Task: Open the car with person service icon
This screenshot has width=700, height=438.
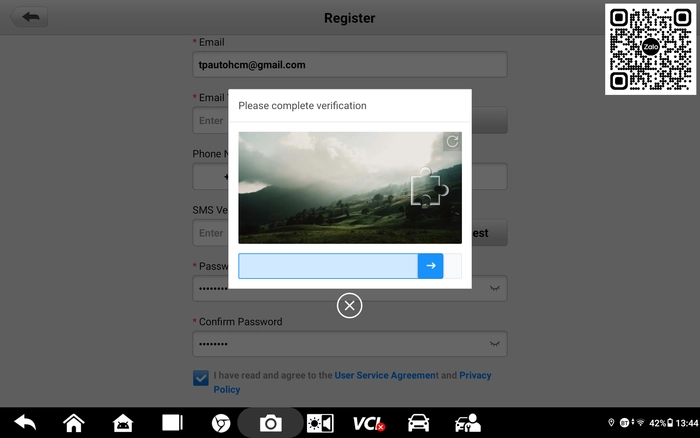Action: [468, 423]
